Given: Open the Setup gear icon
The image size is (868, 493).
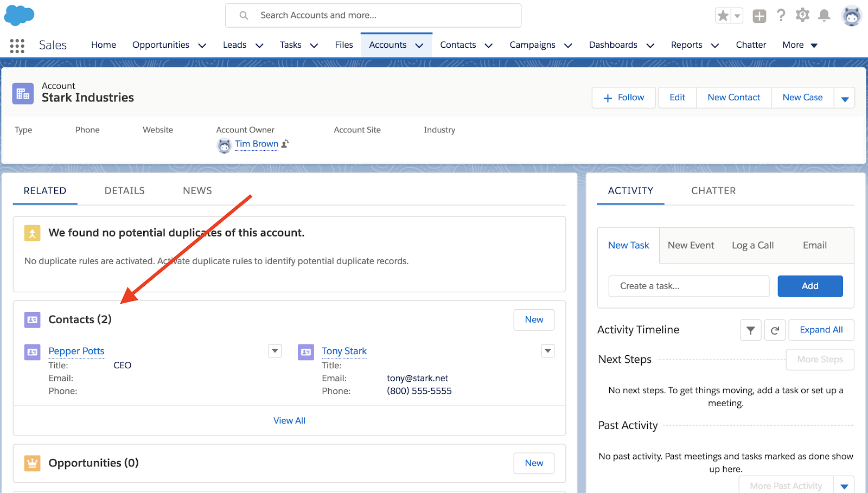Looking at the screenshot, I should point(802,15).
